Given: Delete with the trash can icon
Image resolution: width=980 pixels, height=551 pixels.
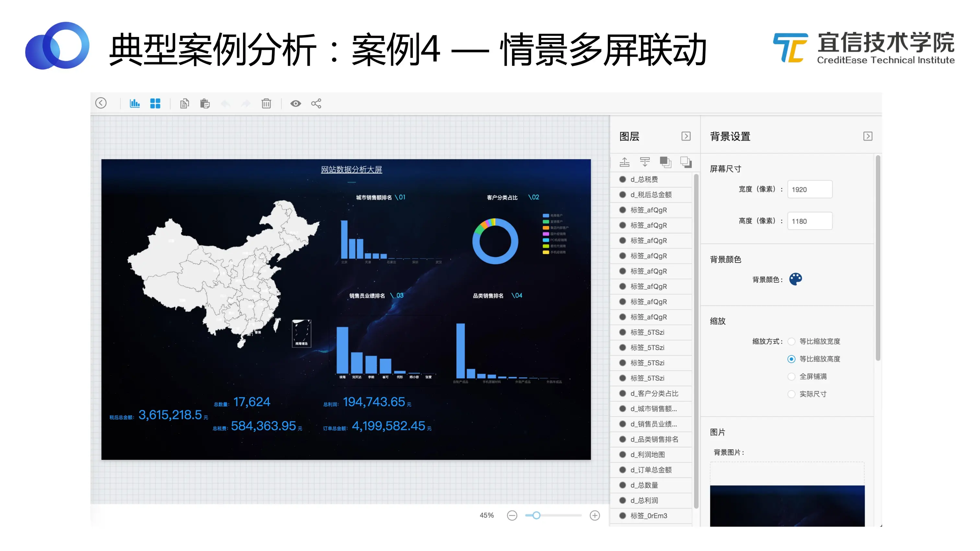Looking at the screenshot, I should (x=266, y=103).
